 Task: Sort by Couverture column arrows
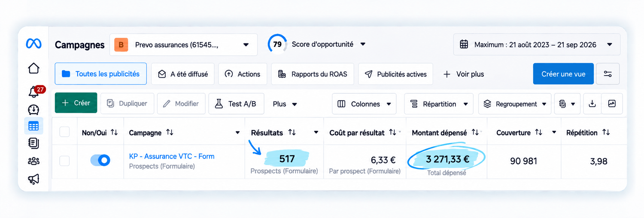point(539,132)
